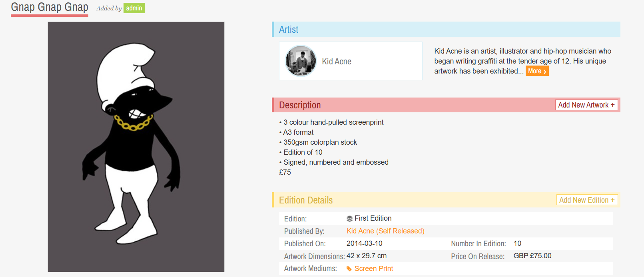Select the Artist section header

tap(446, 29)
